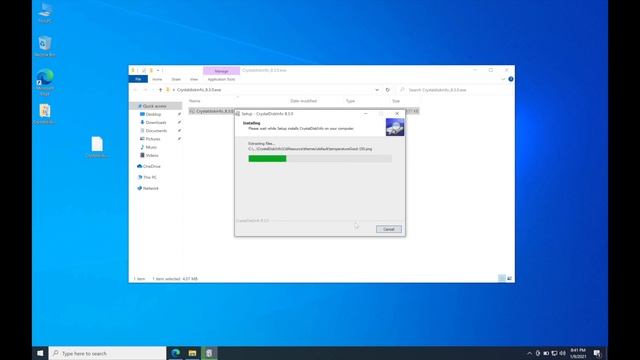Viewport: 640px width, 360px height.
Task: Expand the Explorer ribbon with chevron
Action: (503, 79)
